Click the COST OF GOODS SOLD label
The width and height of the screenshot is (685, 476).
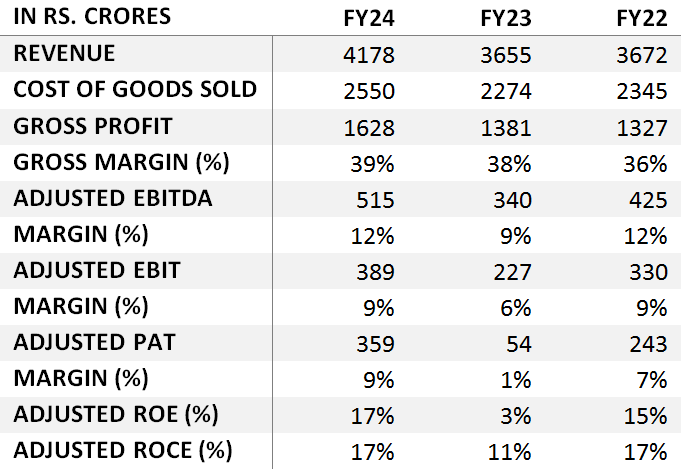tap(135, 89)
